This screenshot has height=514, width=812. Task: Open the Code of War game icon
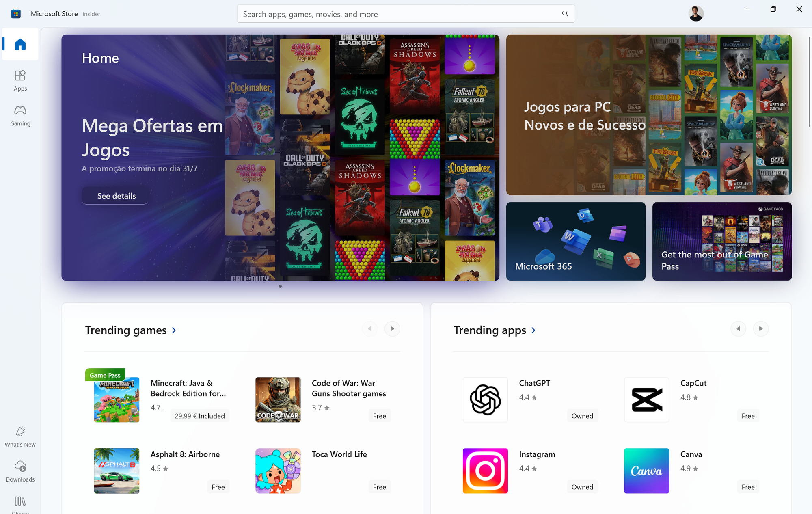278,400
